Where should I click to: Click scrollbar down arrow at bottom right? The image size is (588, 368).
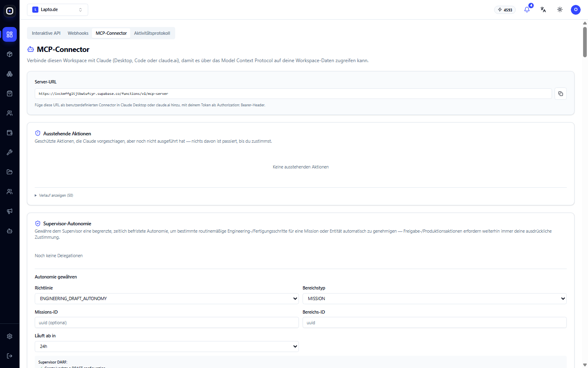(x=585, y=365)
